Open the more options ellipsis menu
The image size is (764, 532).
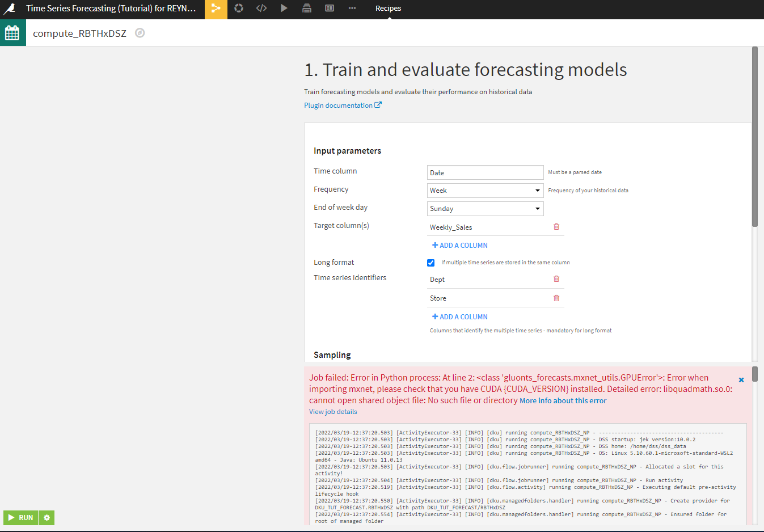(x=352, y=8)
